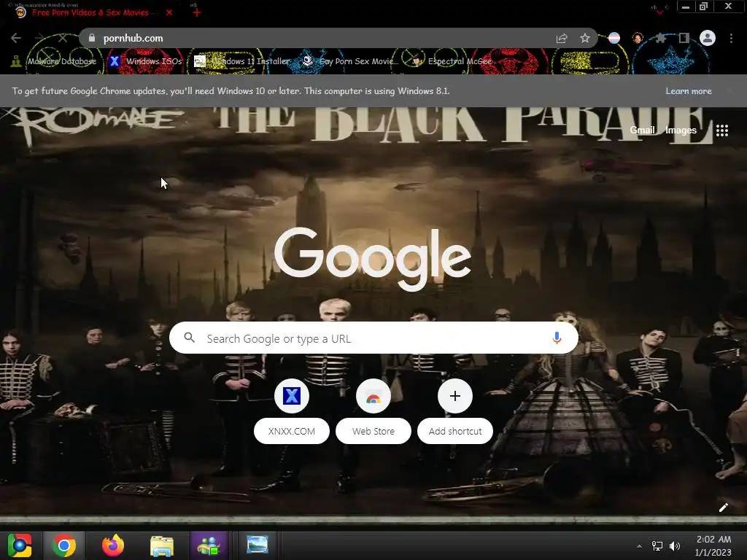Open the XNXX.COM shortcut tile

(292, 411)
